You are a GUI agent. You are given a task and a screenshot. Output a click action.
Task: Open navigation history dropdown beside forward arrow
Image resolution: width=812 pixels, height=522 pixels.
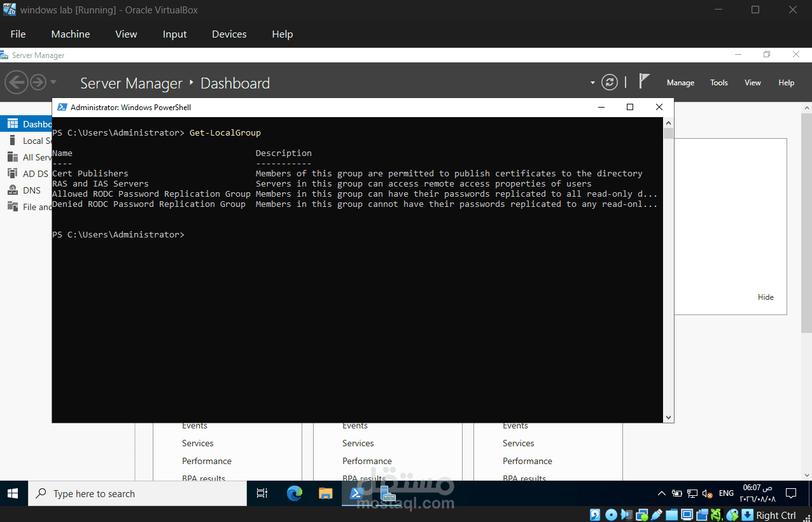(53, 82)
